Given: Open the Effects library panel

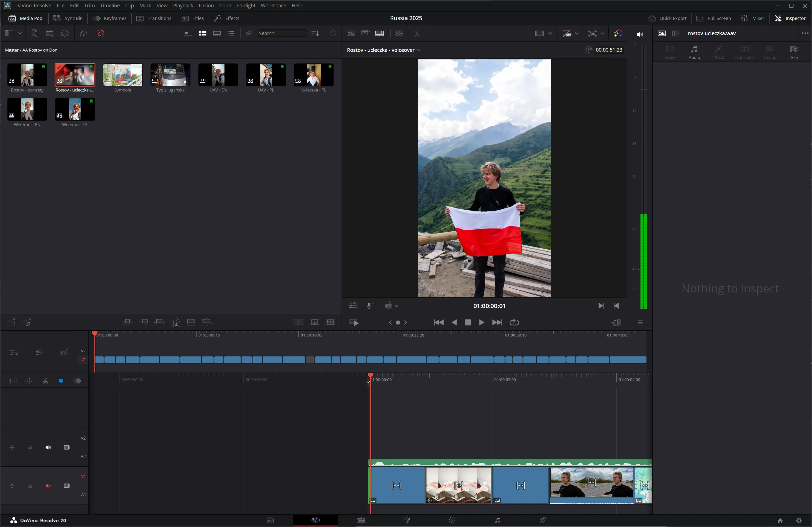Looking at the screenshot, I should [227, 18].
